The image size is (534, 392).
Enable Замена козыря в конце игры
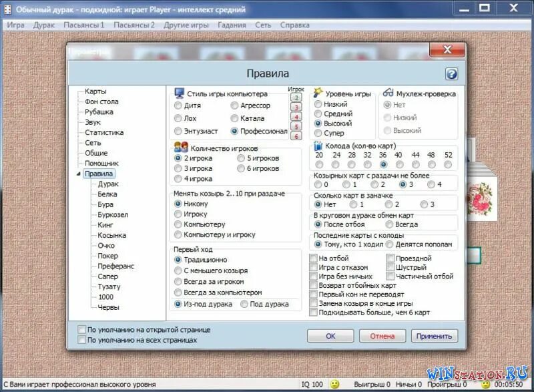(x=361, y=303)
